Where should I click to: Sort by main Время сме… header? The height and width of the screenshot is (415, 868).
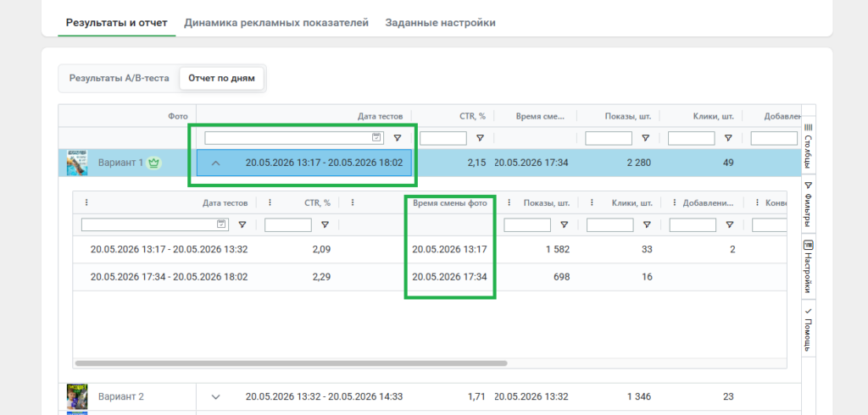(x=540, y=116)
